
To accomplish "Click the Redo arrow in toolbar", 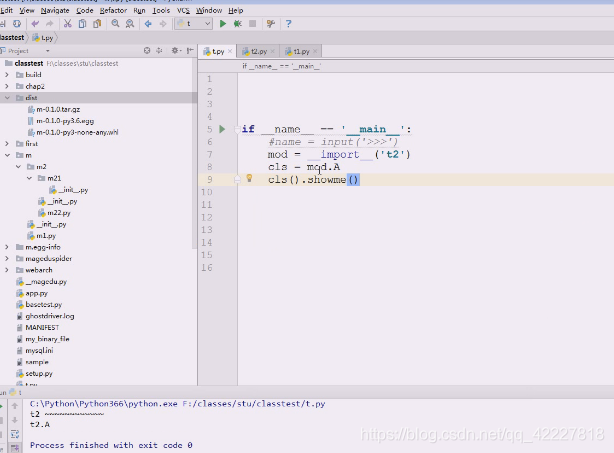I will pos(49,24).
